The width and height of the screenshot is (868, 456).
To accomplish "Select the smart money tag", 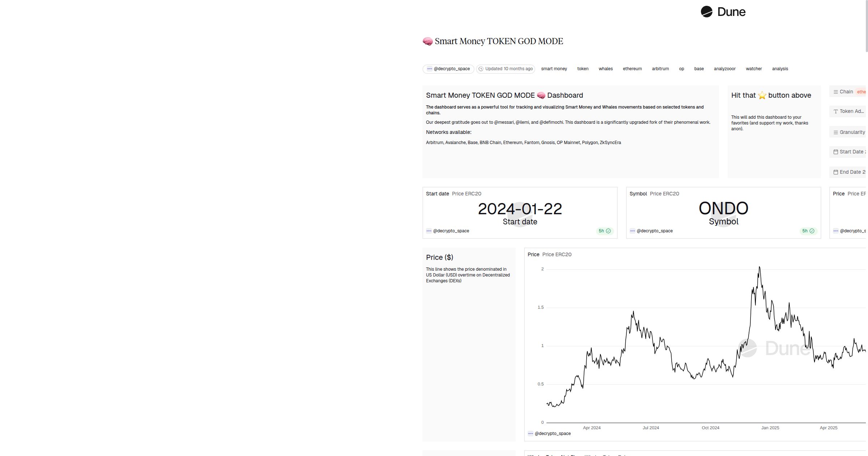I will [x=554, y=68].
